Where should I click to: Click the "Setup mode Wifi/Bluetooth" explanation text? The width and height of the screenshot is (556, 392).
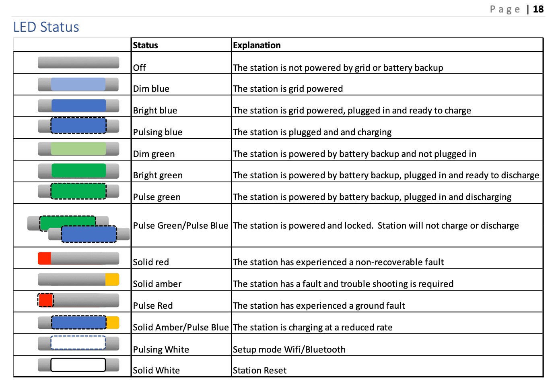click(x=289, y=349)
